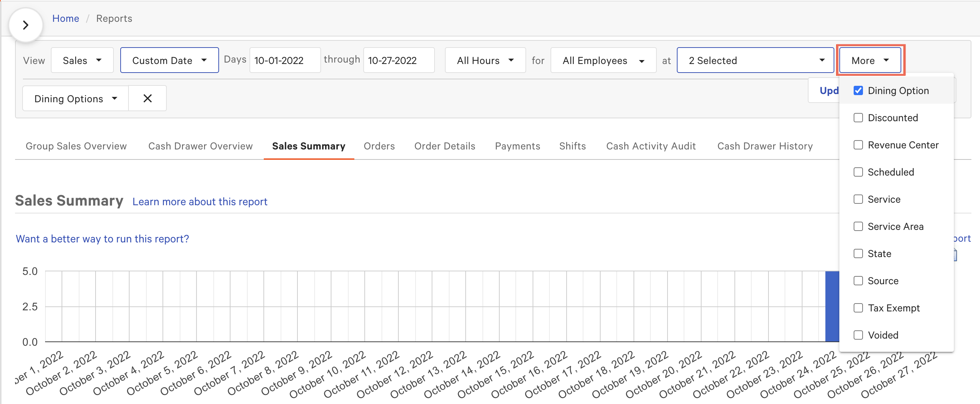Collapse the More filters dropdown

[870, 60]
